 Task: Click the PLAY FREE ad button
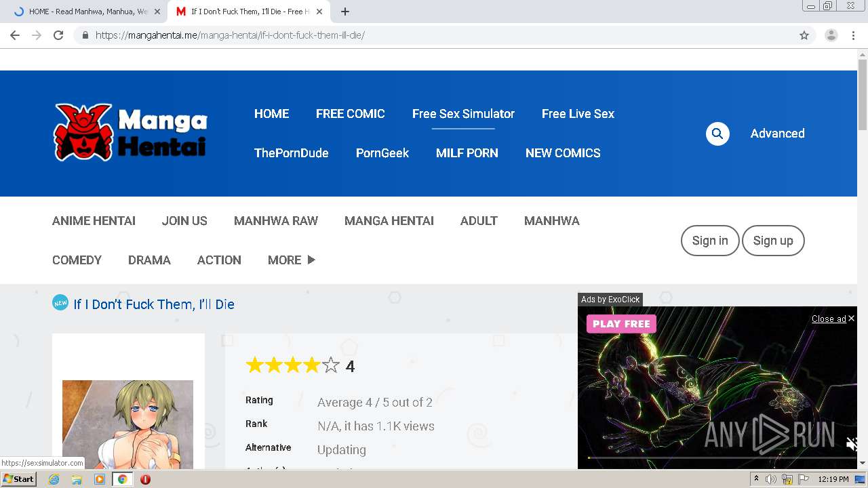click(621, 324)
